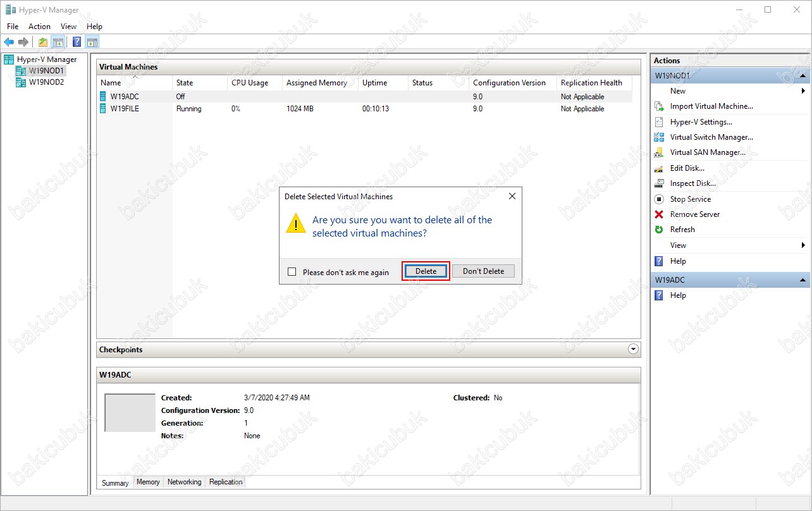This screenshot has height=511, width=812.
Task: Switch to the Summary tab
Action: 115,483
